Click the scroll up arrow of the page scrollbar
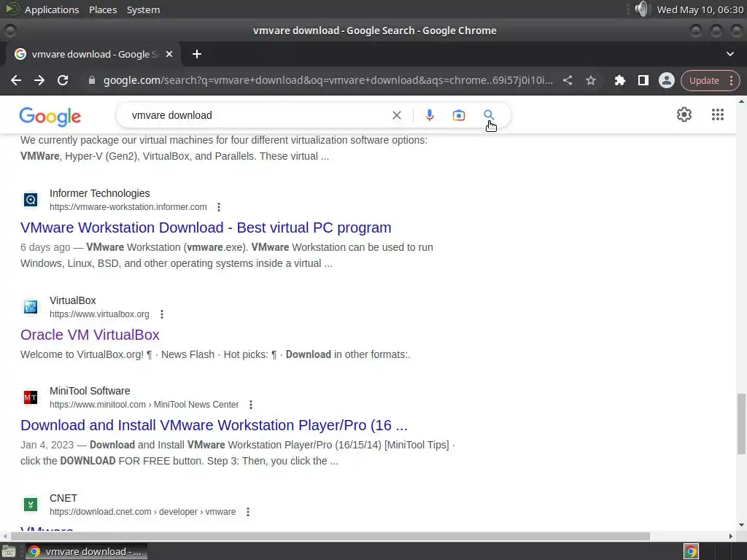 pos(741,101)
